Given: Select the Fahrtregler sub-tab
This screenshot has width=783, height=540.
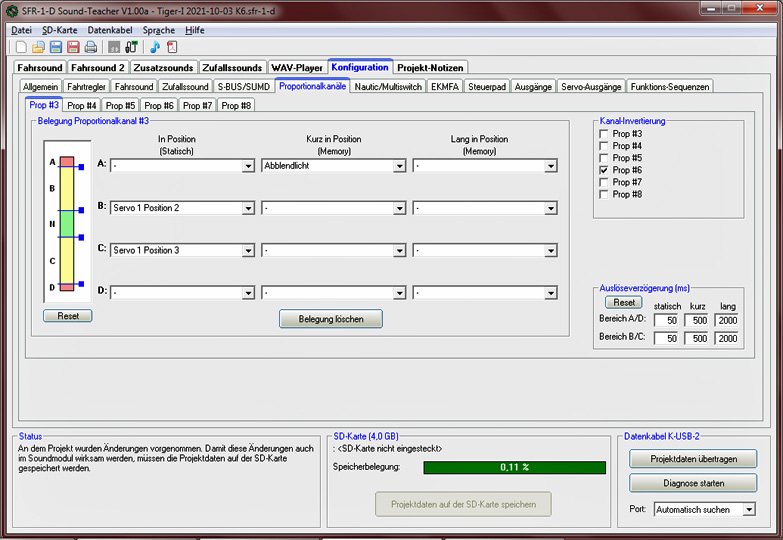Looking at the screenshot, I should [86, 86].
